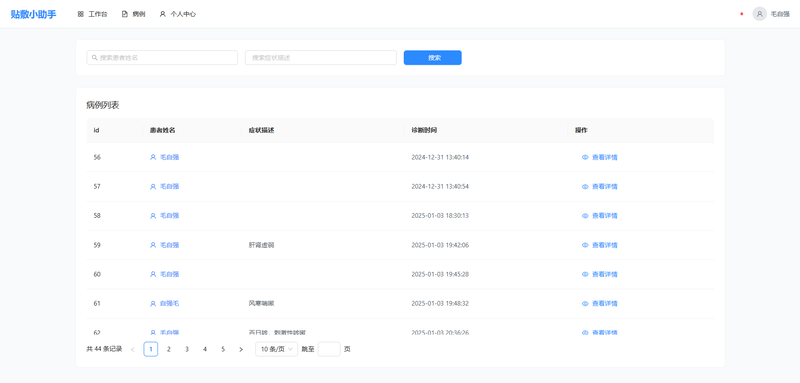Click the eye icon in row 58
The width and height of the screenshot is (800, 383).
pos(585,216)
